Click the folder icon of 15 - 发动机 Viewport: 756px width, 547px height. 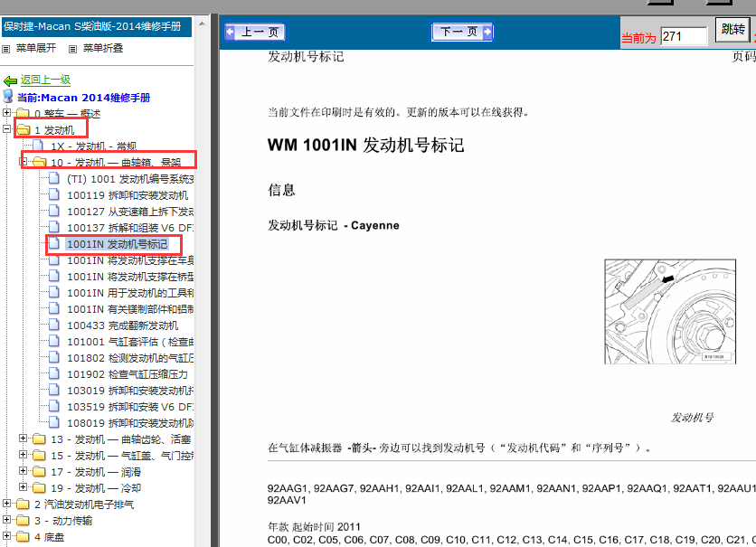[39, 456]
